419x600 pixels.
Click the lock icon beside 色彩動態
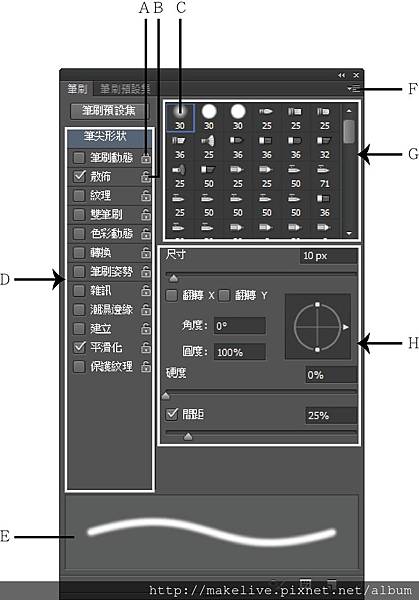coord(146,234)
